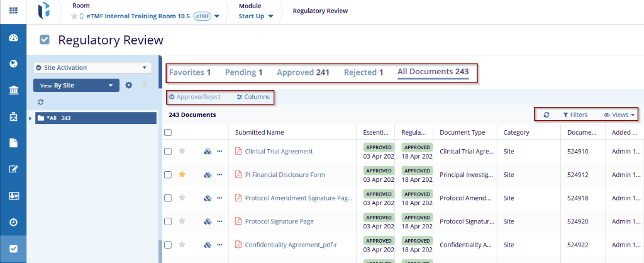Open the apps grid launcher icon

(x=13, y=11)
